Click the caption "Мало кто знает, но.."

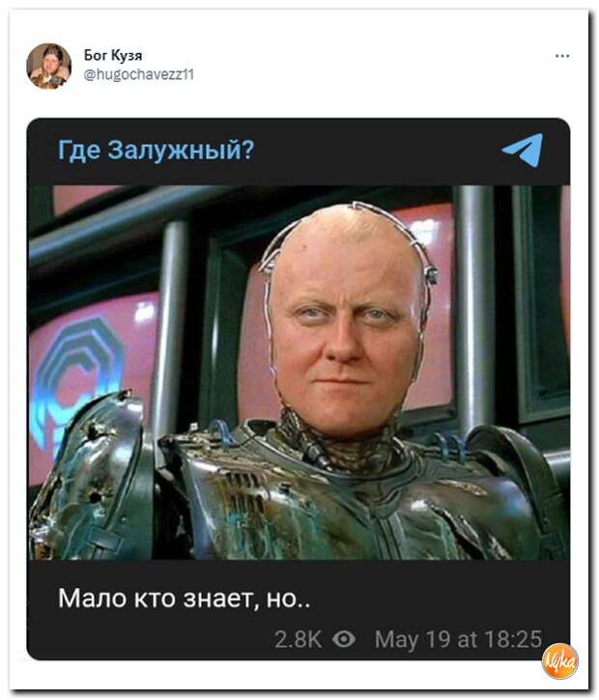pos(184,599)
